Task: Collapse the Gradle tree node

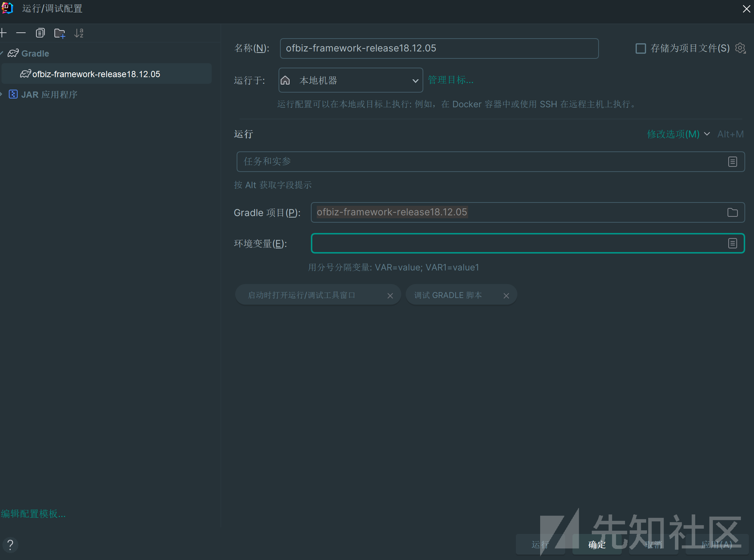Action: point(1,53)
